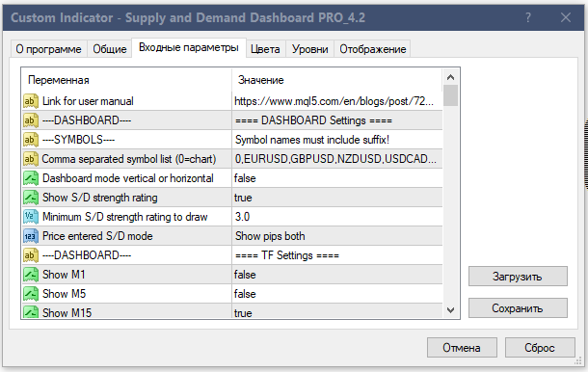Switch to the Цвета tab
Image resolution: width=588 pixels, height=372 pixels.
tap(265, 49)
